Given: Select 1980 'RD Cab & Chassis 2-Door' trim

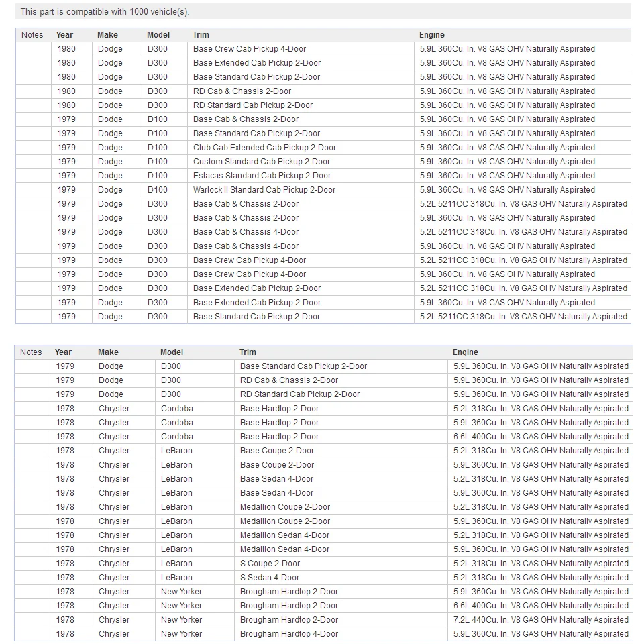Looking at the screenshot, I should pyautogui.click(x=242, y=91).
